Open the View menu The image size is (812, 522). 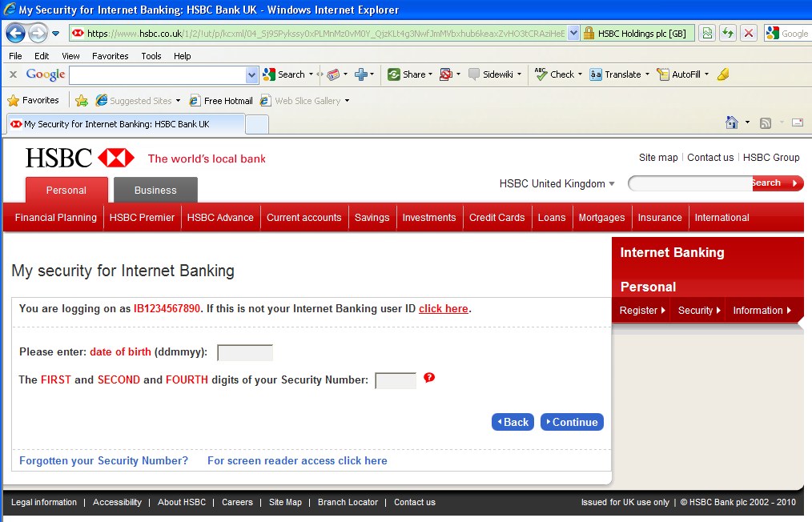70,56
